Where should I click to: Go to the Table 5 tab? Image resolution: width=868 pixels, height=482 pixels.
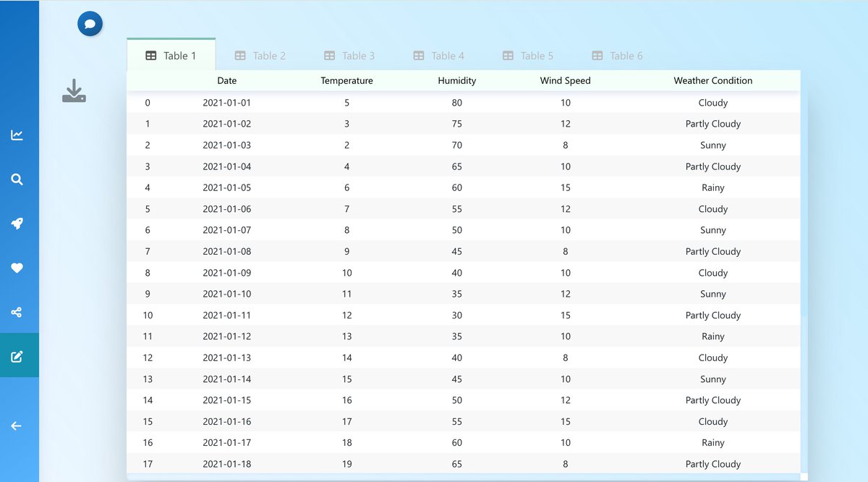click(x=527, y=56)
